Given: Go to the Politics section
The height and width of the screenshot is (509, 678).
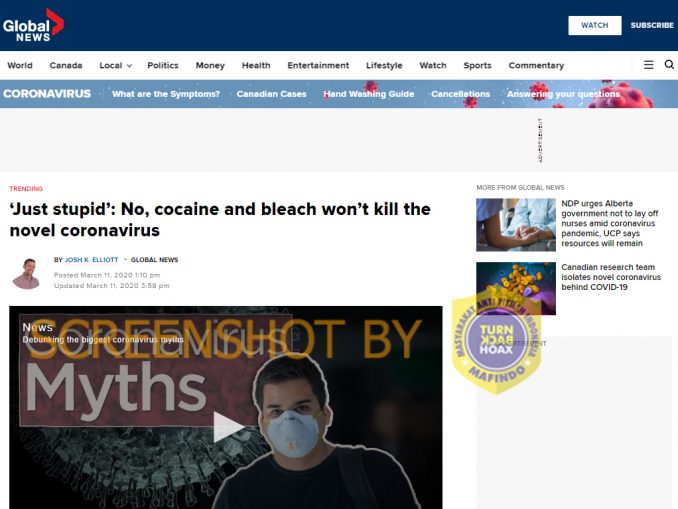Looking at the screenshot, I should pos(163,65).
